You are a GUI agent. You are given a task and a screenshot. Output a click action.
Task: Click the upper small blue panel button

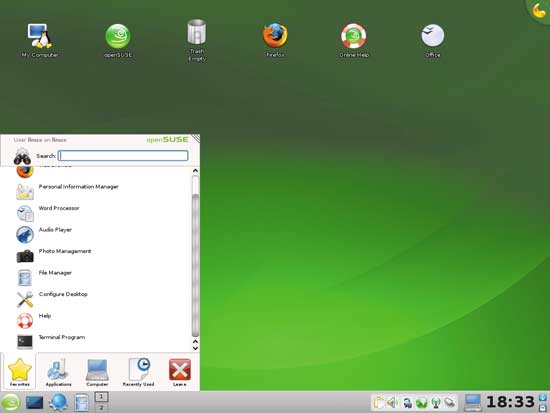click(x=543, y=398)
